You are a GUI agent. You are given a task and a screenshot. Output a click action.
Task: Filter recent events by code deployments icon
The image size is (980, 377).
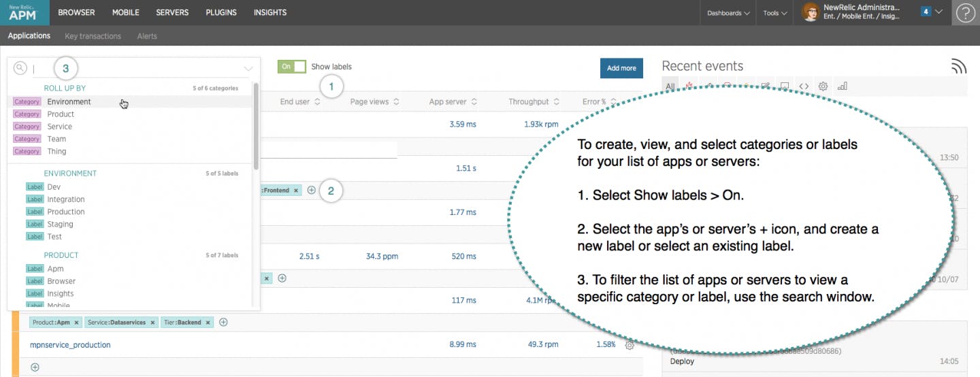[x=804, y=86]
